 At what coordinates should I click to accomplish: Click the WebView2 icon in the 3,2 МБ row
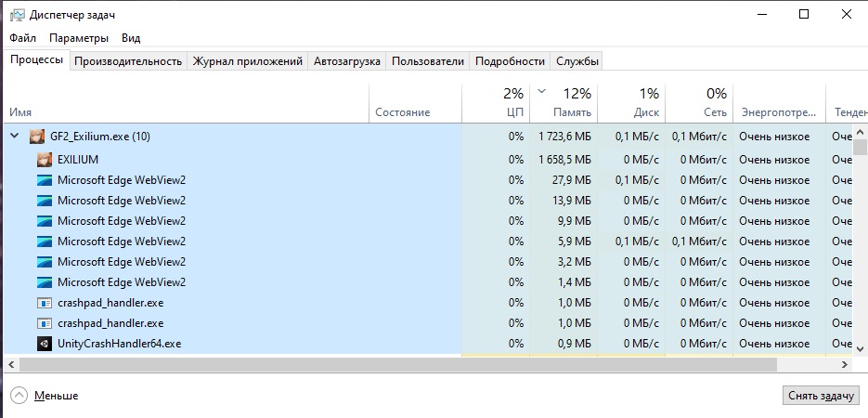45,261
